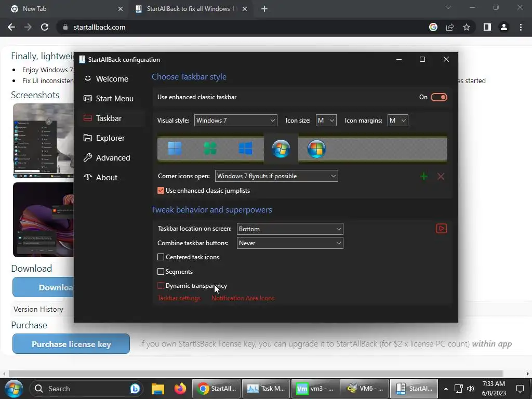This screenshot has height=399, width=532.
Task: Open Advanced settings section
Action: pyautogui.click(x=112, y=158)
